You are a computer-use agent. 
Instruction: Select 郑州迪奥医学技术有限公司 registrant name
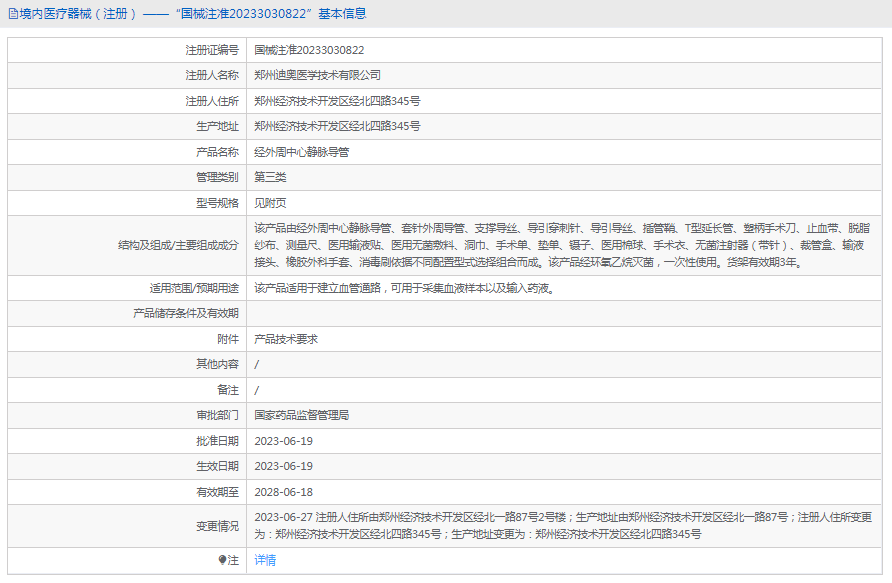point(317,75)
